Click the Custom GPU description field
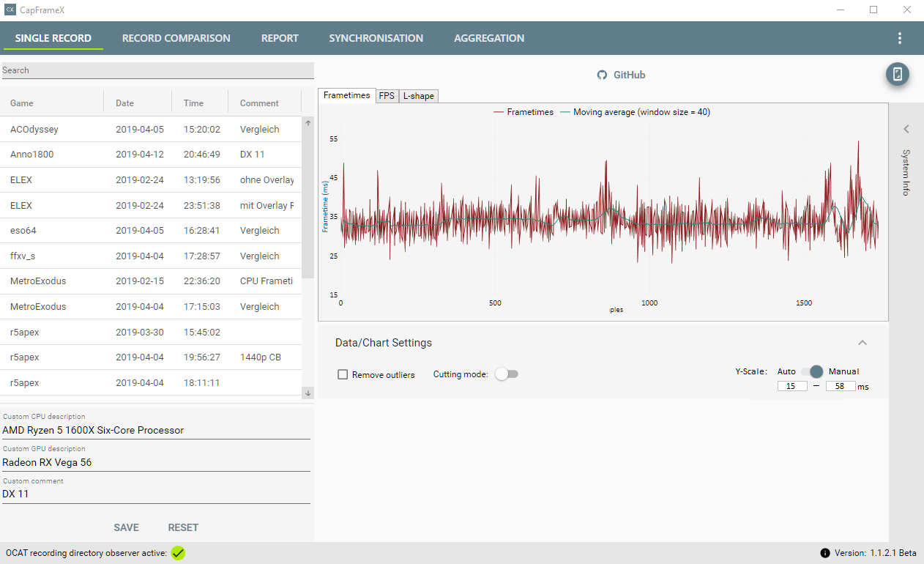924x564 pixels. click(155, 462)
